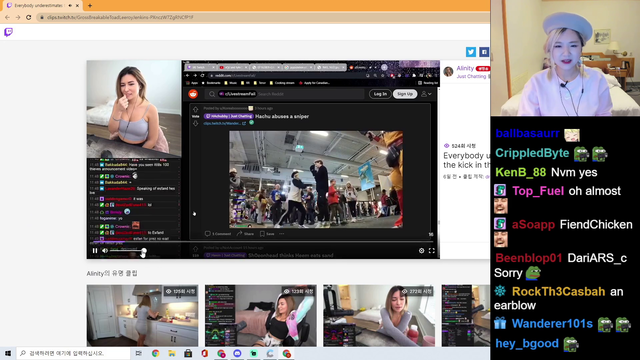Reload the clips.twitch.tv page
This screenshot has width=640, height=360.
[x=29, y=18]
